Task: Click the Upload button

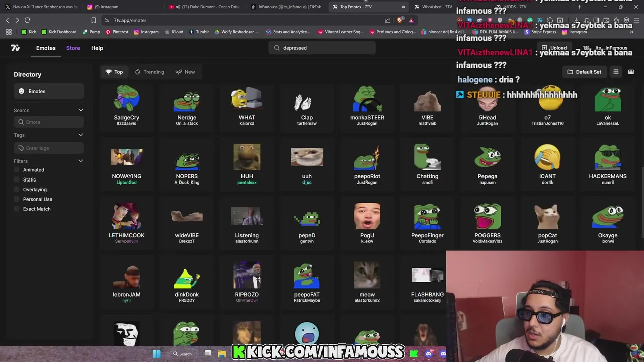Action: pyautogui.click(x=554, y=48)
